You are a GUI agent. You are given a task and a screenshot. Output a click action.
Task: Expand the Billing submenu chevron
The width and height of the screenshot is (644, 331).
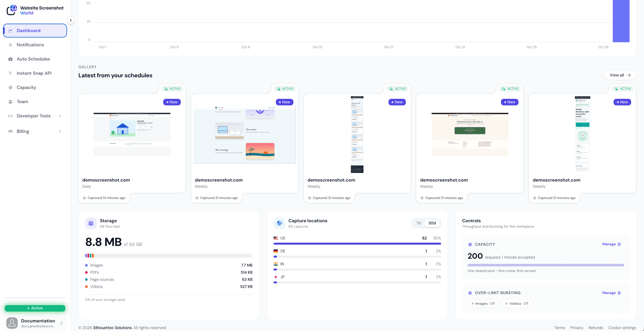point(60,131)
